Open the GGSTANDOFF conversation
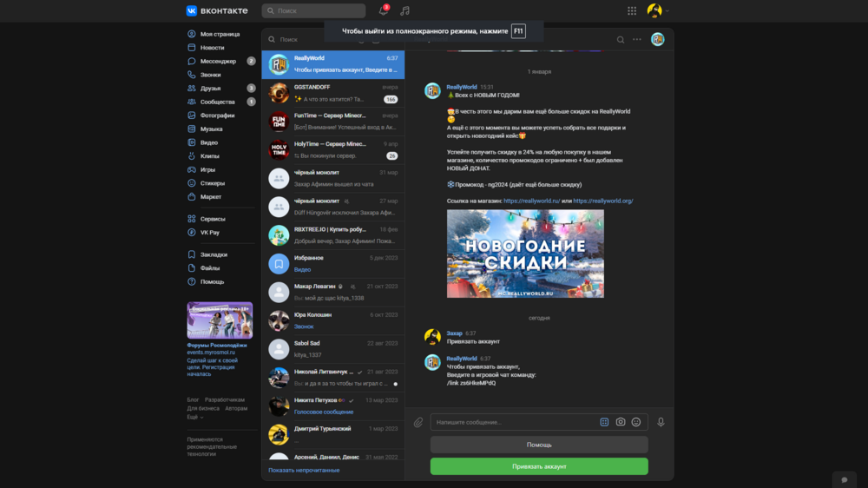The height and width of the screenshot is (488, 868). [333, 93]
